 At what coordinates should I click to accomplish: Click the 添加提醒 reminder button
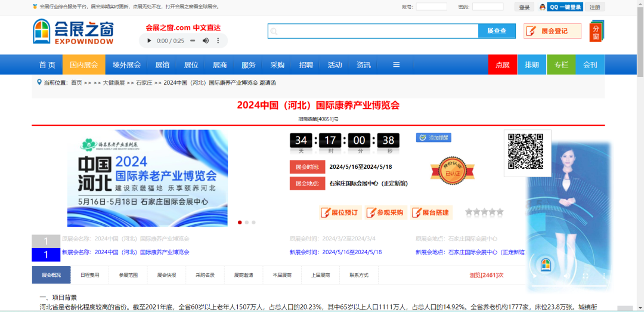click(434, 138)
